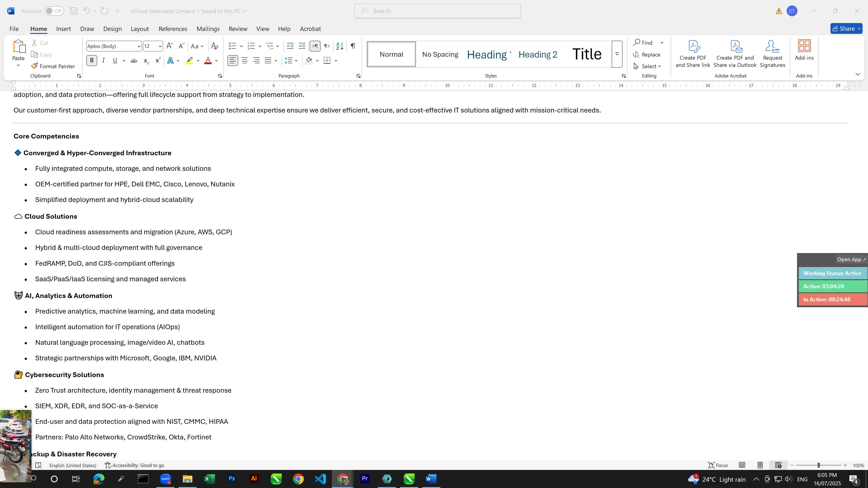Toggle Italic formatting button
868x488 pixels.
[104, 61]
